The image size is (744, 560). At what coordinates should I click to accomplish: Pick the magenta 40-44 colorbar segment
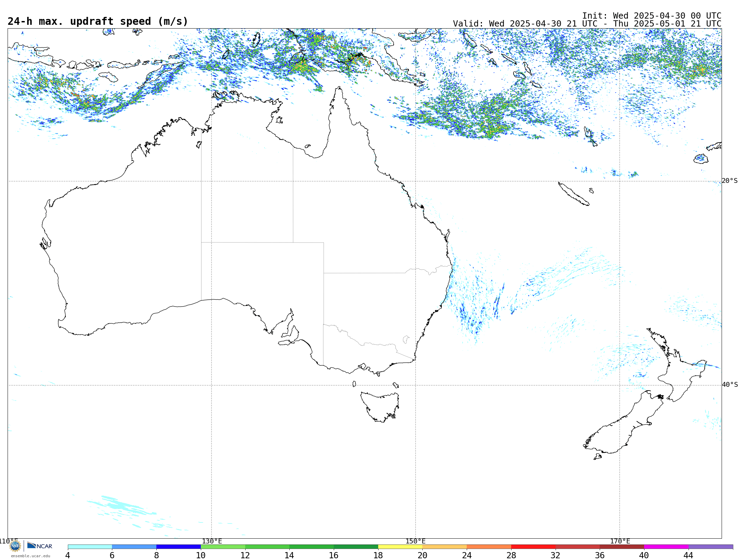tap(666, 547)
